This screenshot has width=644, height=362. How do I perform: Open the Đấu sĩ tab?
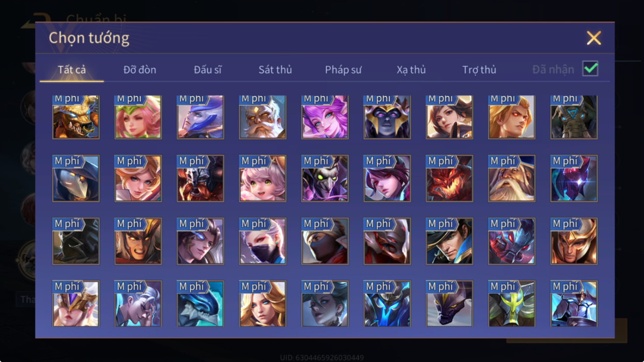click(208, 69)
